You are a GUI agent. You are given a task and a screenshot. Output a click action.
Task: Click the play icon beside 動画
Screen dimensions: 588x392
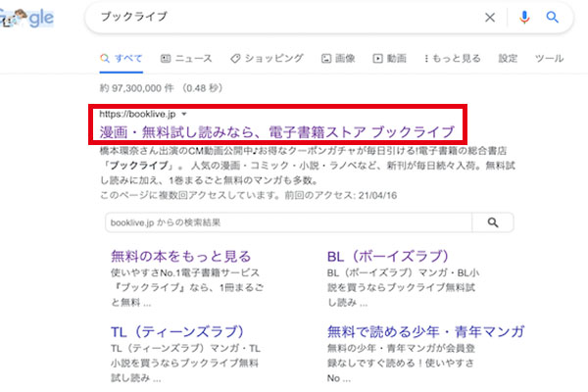coord(377,59)
